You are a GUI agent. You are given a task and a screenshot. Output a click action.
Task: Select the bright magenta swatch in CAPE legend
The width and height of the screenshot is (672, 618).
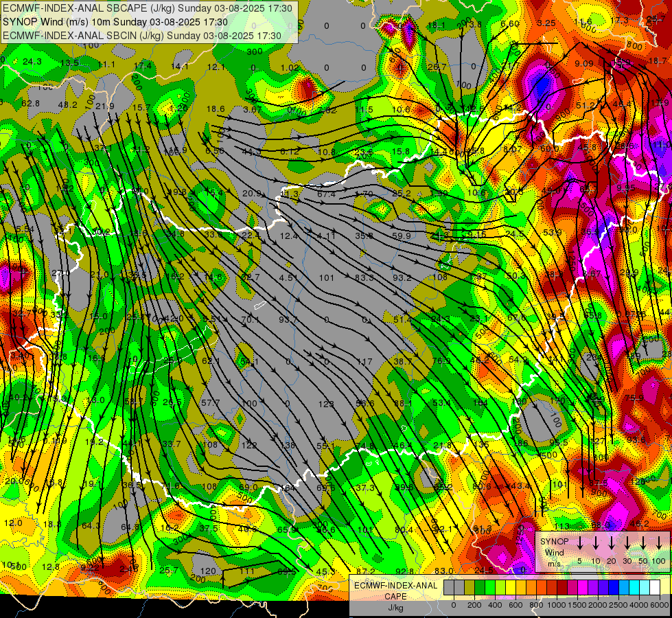coord(583,587)
